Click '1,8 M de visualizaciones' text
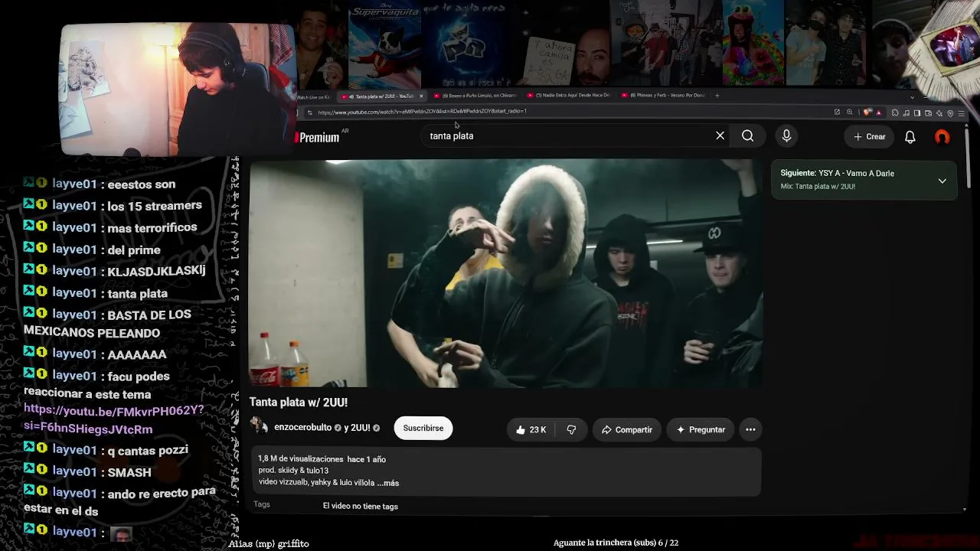980x551 pixels. click(x=300, y=459)
